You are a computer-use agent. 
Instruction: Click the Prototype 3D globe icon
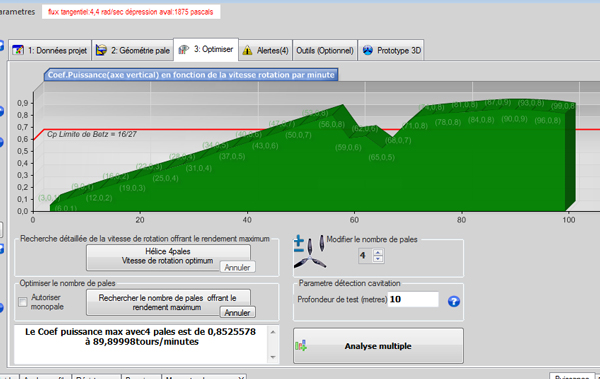(368, 50)
